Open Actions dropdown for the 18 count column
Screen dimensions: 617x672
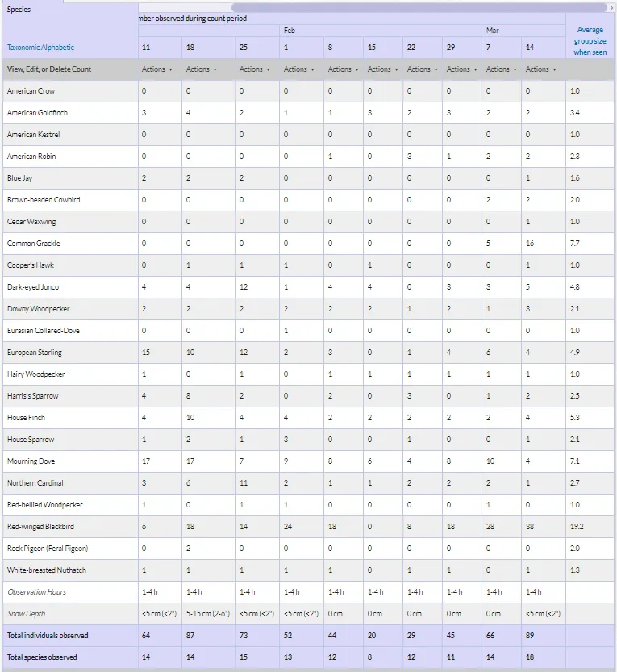pos(202,69)
